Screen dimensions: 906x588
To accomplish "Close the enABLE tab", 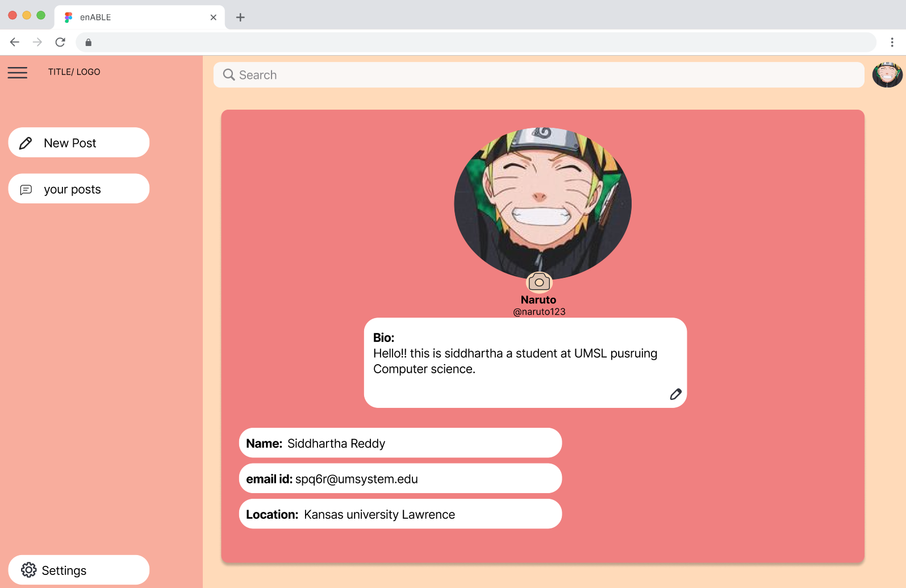I will coord(214,18).
